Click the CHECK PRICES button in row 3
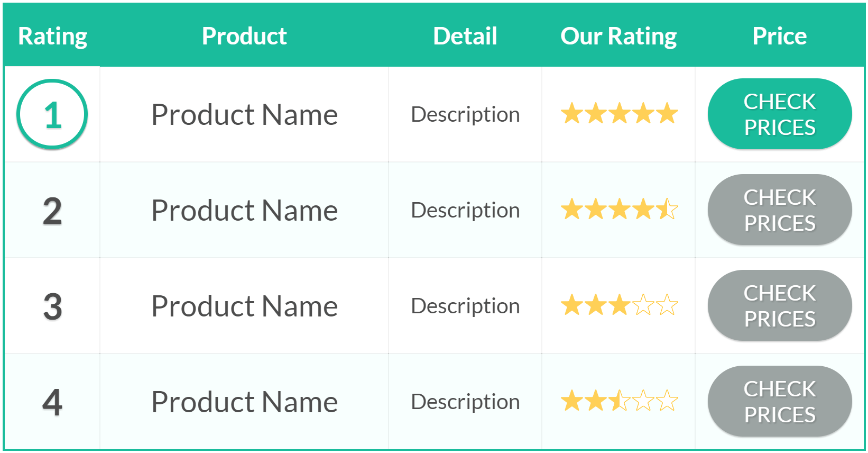 (780, 306)
